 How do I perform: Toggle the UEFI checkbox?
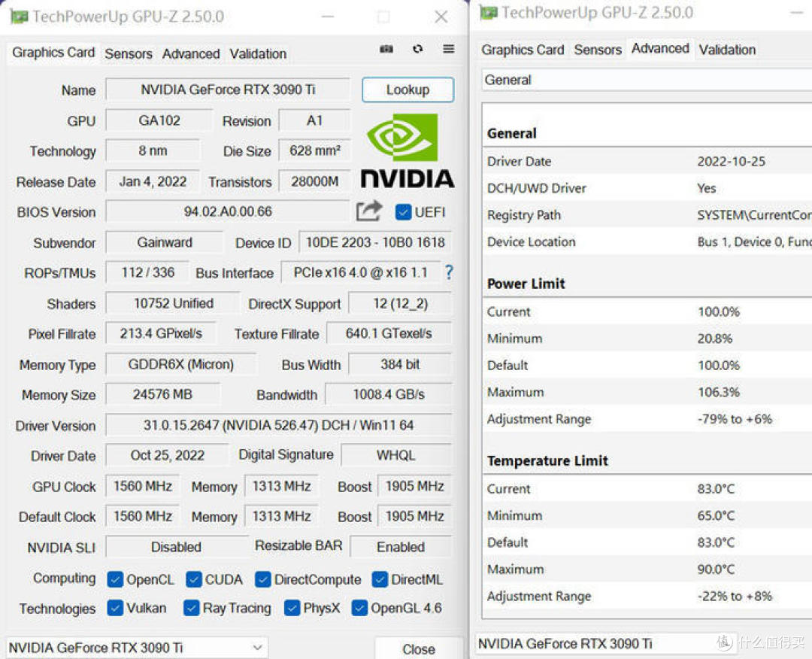coord(404,212)
